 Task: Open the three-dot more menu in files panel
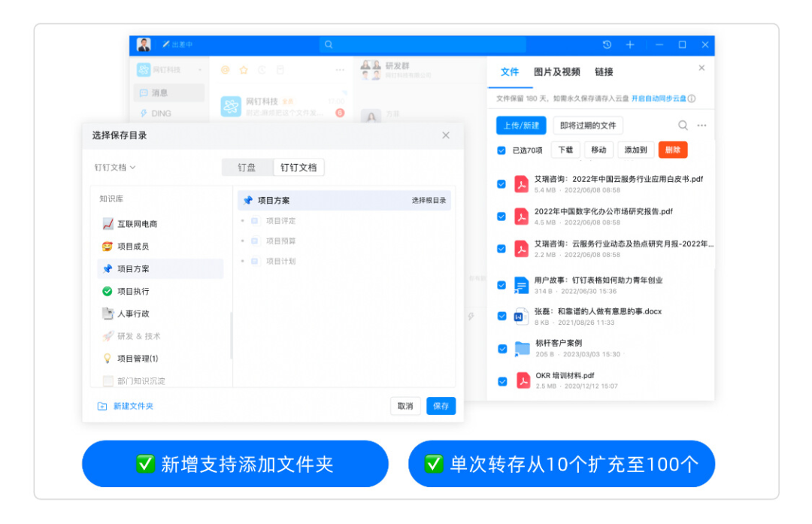(701, 126)
